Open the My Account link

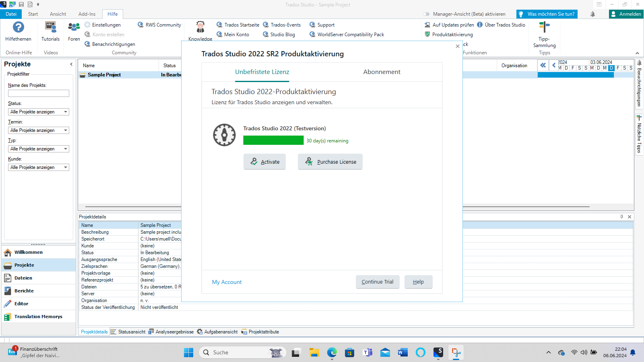click(227, 282)
